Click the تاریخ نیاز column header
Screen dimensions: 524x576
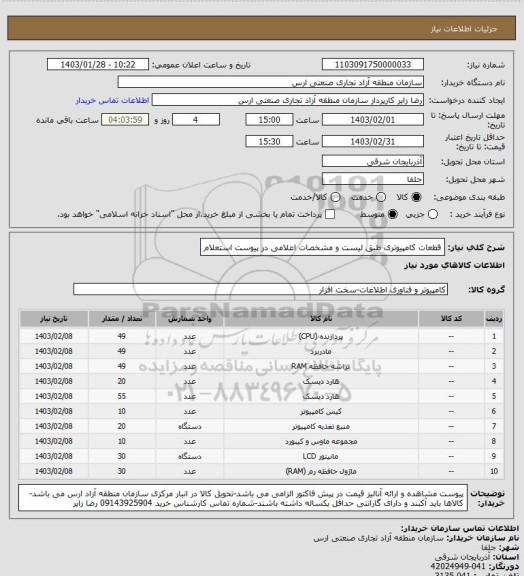[54, 318]
